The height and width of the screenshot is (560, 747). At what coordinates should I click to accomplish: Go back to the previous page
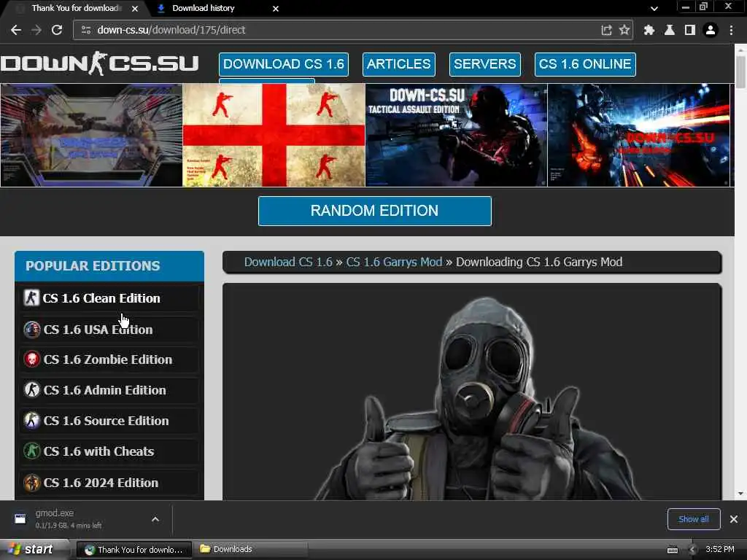pos(16,30)
